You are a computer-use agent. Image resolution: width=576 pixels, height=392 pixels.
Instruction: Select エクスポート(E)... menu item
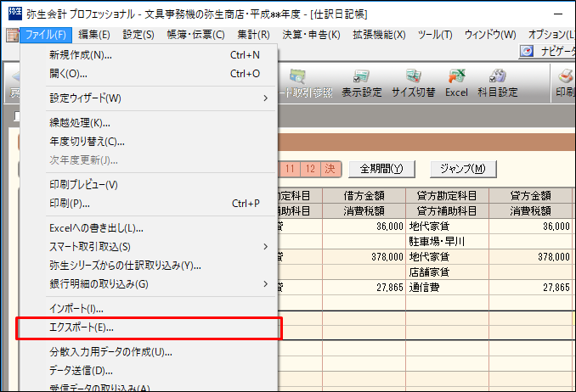tap(149, 328)
